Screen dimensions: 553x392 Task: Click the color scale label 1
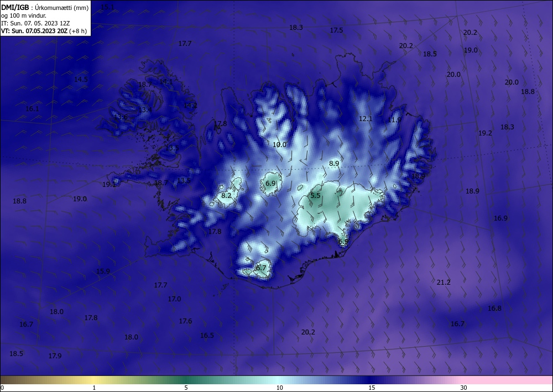point(94,388)
